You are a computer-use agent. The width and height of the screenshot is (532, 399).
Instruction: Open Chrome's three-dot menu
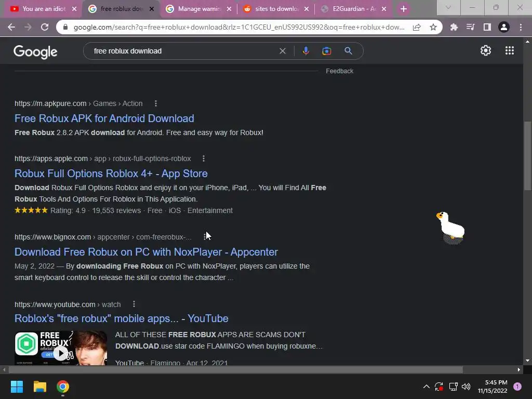[521, 27]
